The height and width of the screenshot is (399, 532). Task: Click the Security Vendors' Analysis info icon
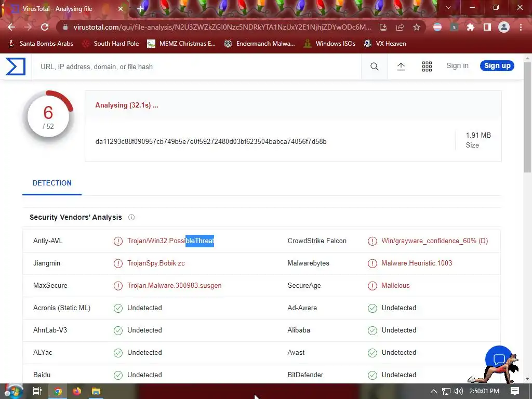[x=131, y=218]
